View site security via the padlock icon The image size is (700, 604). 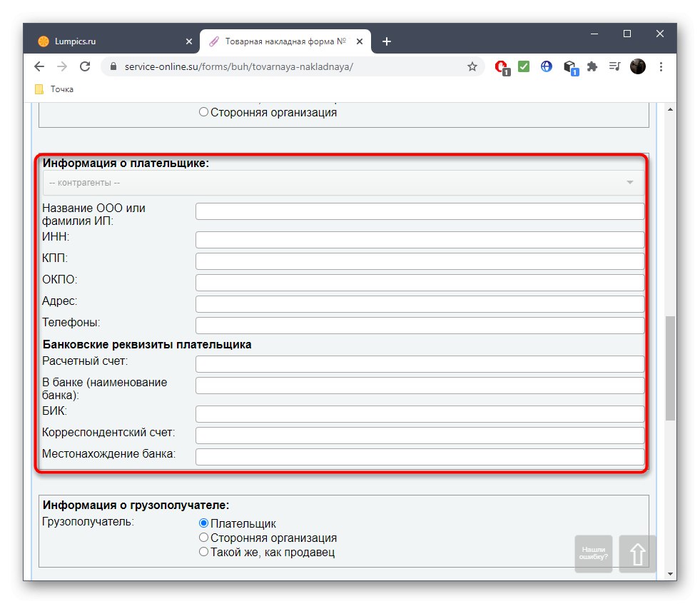pos(113,66)
